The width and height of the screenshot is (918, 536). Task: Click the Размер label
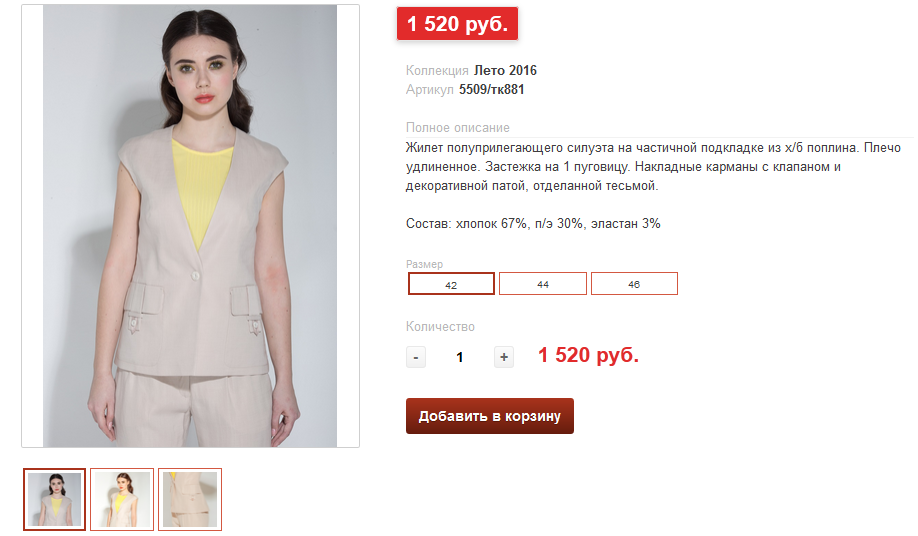(x=424, y=264)
